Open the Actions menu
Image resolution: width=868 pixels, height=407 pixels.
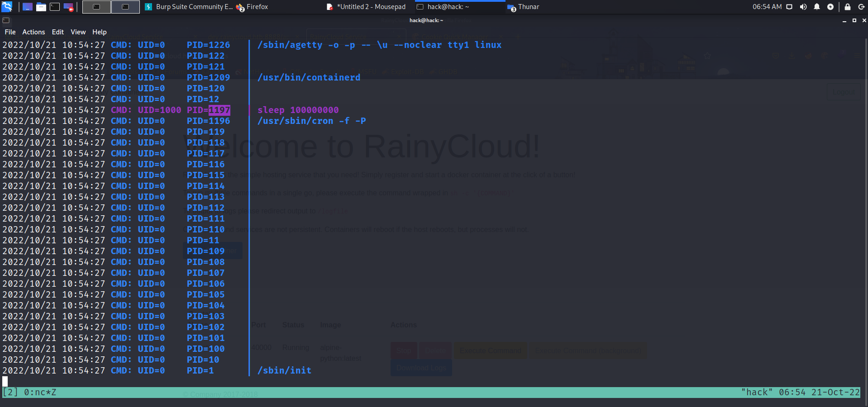(33, 32)
